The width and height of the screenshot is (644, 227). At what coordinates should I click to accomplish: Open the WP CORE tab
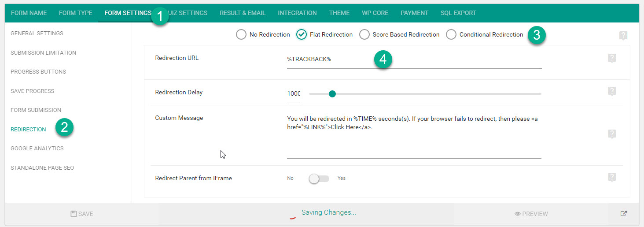(375, 13)
